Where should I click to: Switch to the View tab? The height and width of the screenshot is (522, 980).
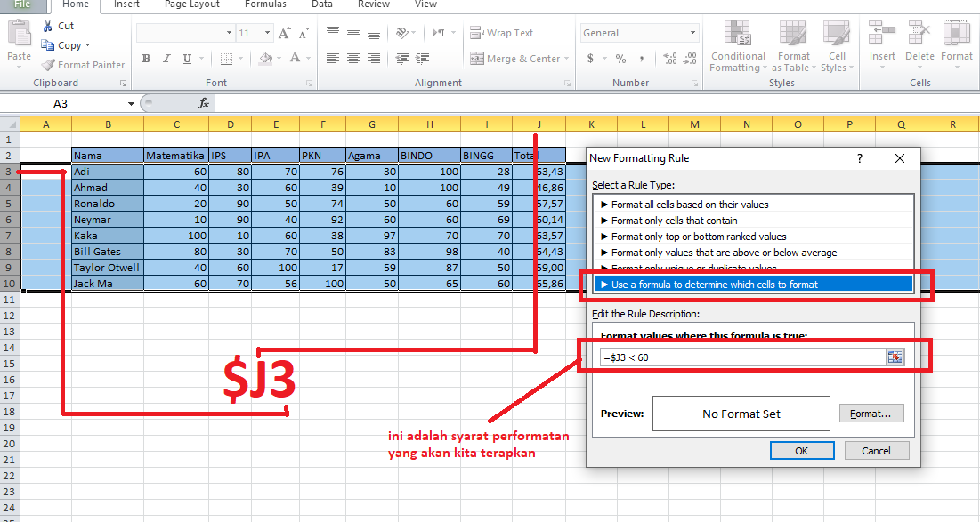point(425,4)
